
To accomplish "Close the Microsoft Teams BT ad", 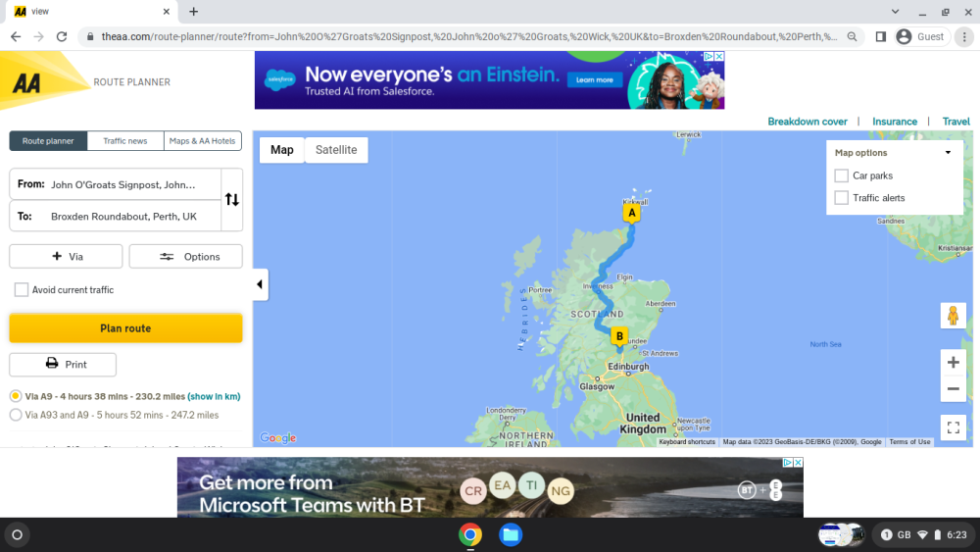I will click(798, 463).
